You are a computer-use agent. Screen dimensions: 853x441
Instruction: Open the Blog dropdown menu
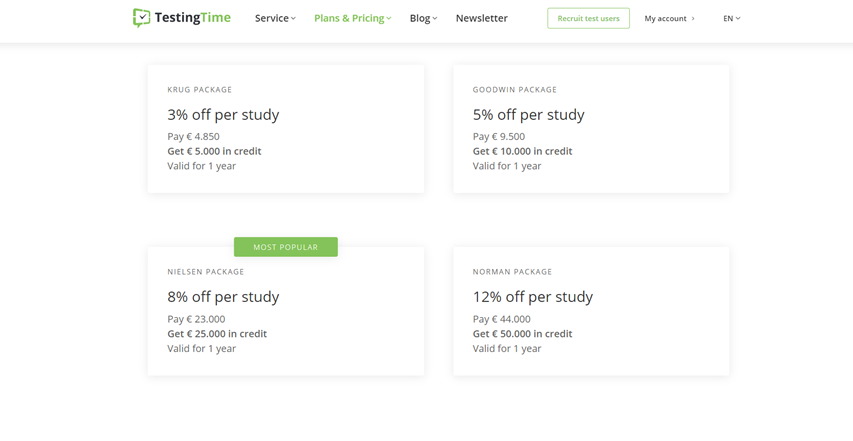click(423, 18)
